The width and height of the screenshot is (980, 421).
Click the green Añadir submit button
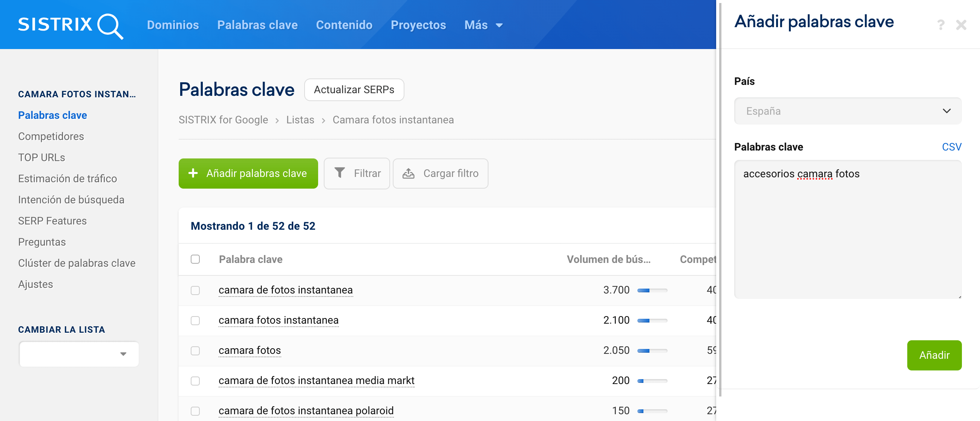(x=934, y=355)
